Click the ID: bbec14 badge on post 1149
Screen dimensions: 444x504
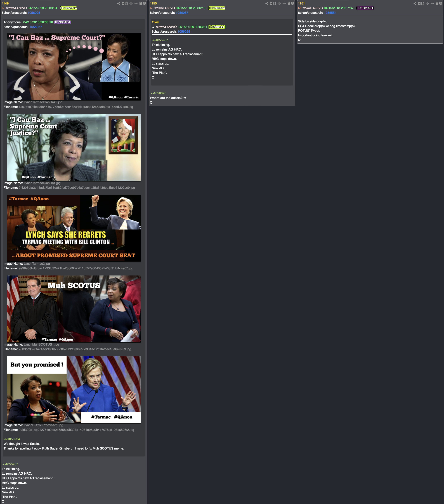point(69,8)
